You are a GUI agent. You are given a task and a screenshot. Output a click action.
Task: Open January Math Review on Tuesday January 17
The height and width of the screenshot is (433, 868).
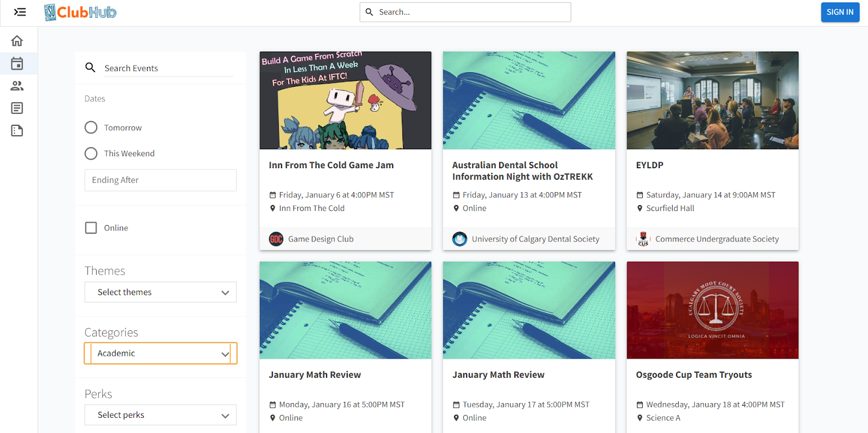[498, 375]
